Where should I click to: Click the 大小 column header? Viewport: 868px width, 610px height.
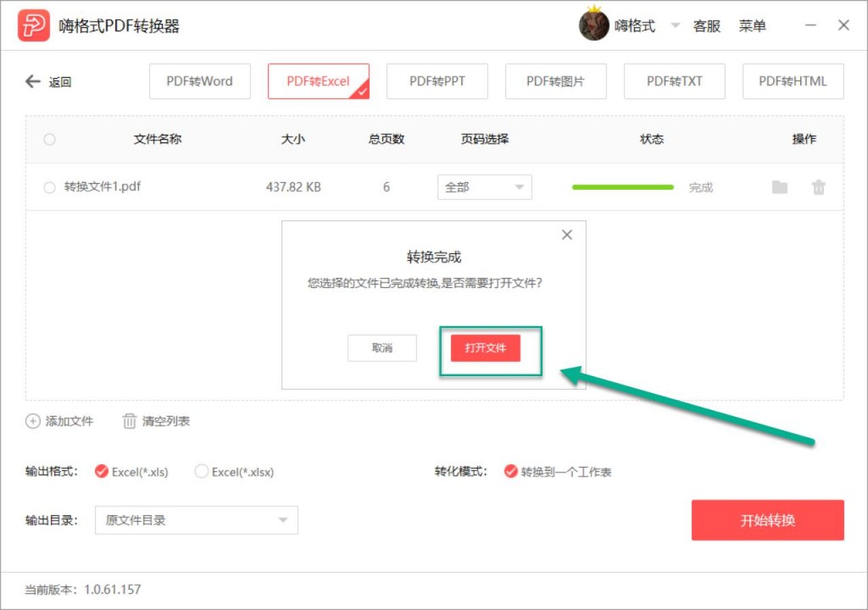click(x=292, y=139)
